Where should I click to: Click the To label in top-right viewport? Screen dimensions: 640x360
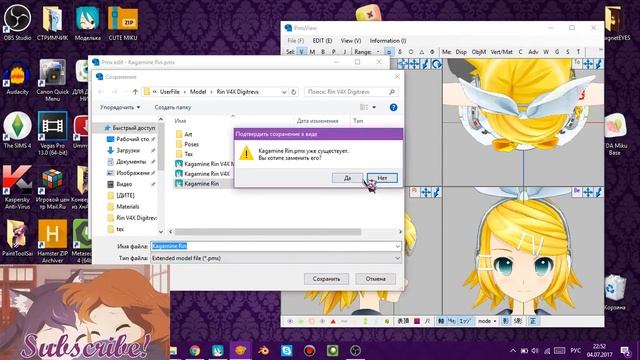tap(577, 63)
